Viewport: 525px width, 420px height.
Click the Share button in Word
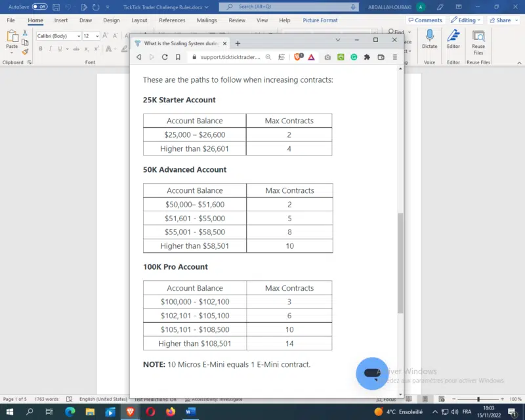coord(503,20)
